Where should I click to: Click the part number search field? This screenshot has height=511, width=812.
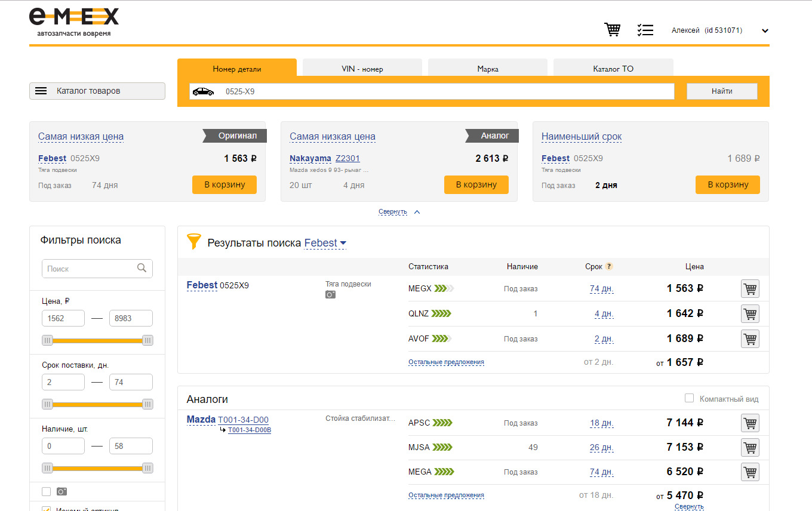click(x=432, y=91)
